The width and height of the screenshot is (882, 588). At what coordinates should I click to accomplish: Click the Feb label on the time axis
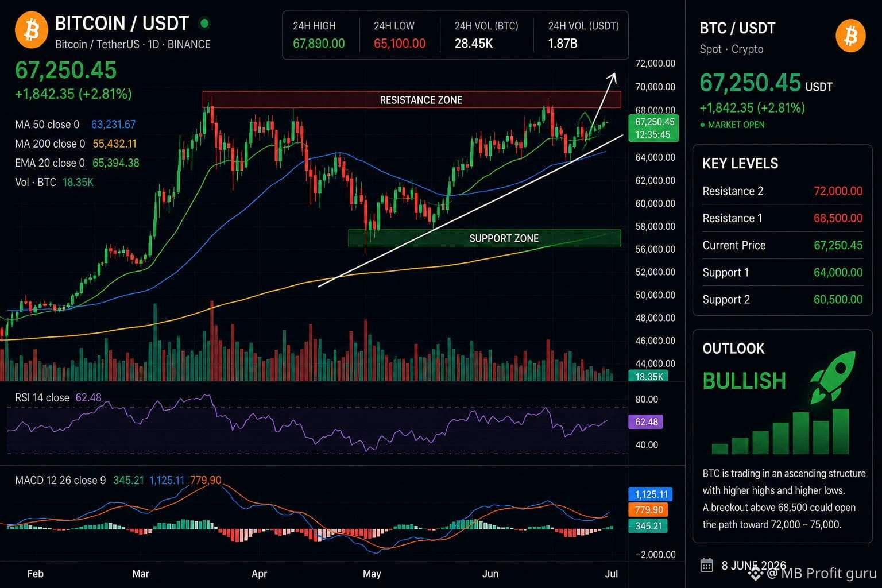coord(36,574)
